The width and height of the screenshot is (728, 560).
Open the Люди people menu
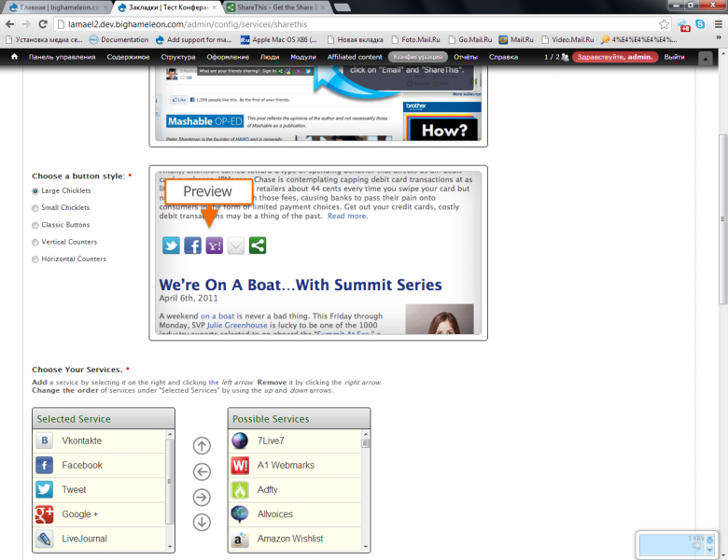(270, 57)
